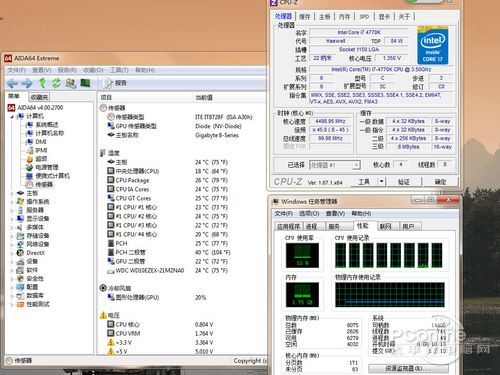Switch to the 收藏夹 tab in AIDA64

point(39,97)
